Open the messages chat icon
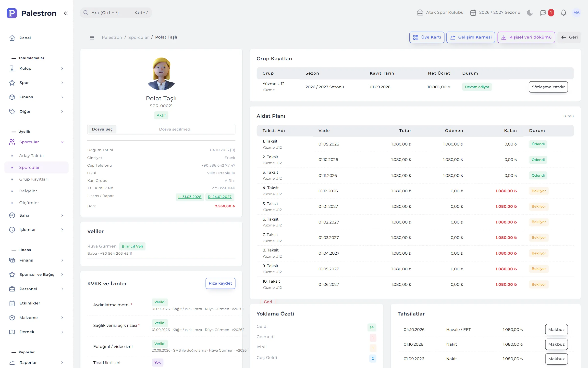Viewport: 588px width, 368px height. [543, 13]
